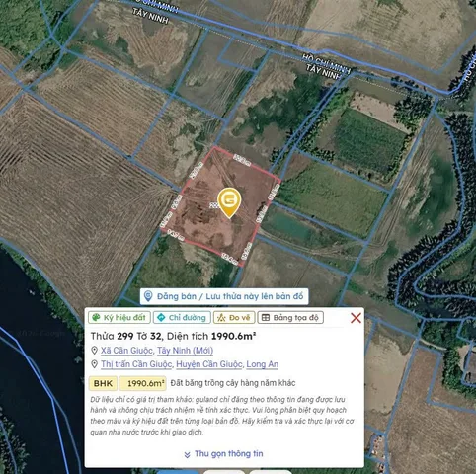This screenshot has width=476, height=474.
Task: Open the Xã Cần Giuộc link
Action: (x=126, y=351)
